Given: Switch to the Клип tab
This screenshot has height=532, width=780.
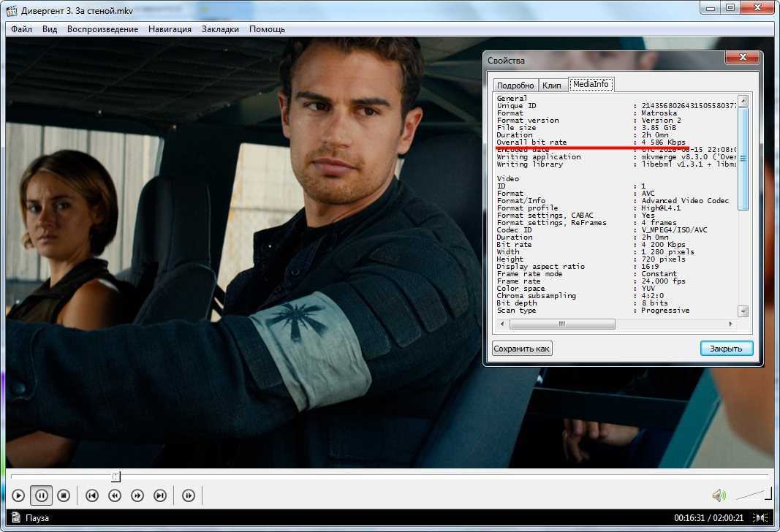Looking at the screenshot, I should coord(552,85).
